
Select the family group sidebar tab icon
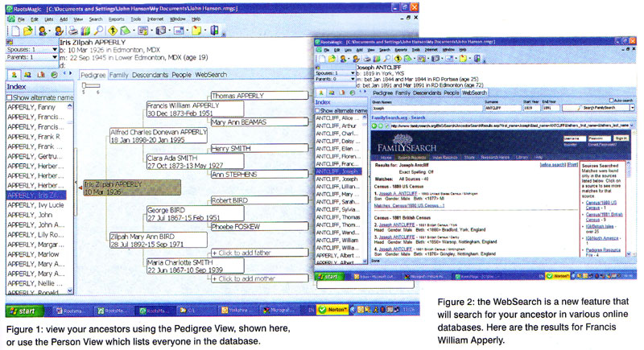point(27,75)
